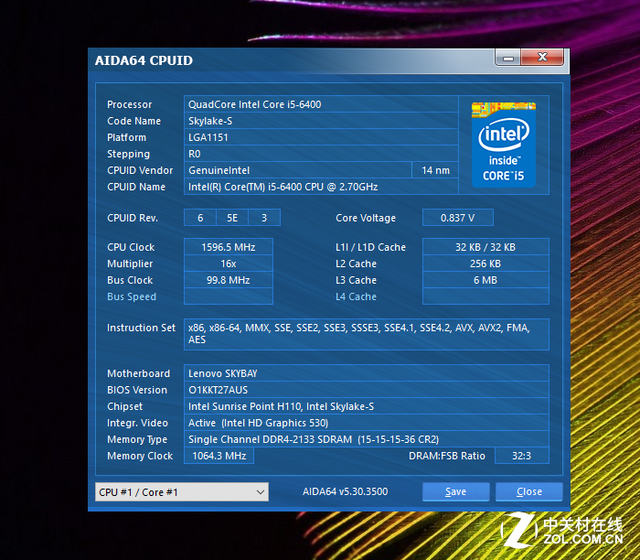Viewport: 640px width, 560px height.
Task: Click the Multiplier value 16x
Action: point(229,264)
